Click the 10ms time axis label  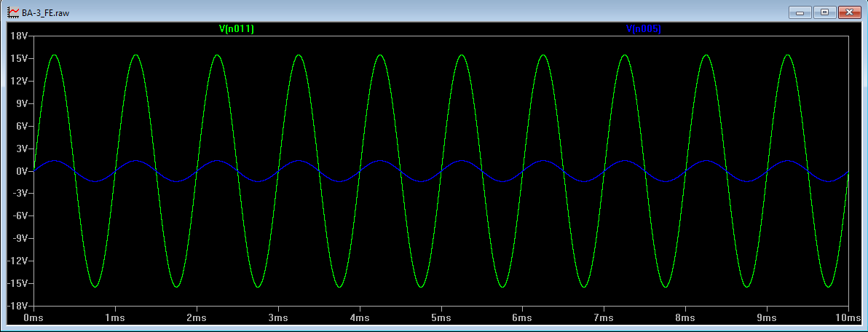[x=848, y=317]
